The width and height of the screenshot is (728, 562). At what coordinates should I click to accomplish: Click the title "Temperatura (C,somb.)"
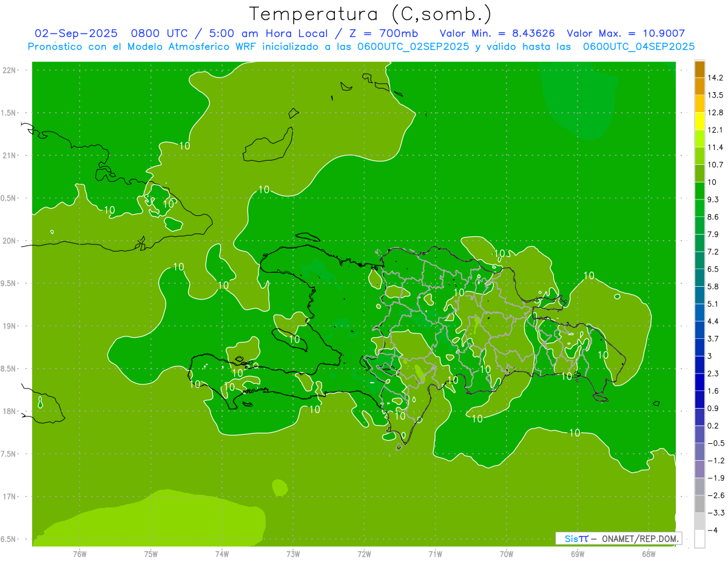pyautogui.click(x=370, y=15)
